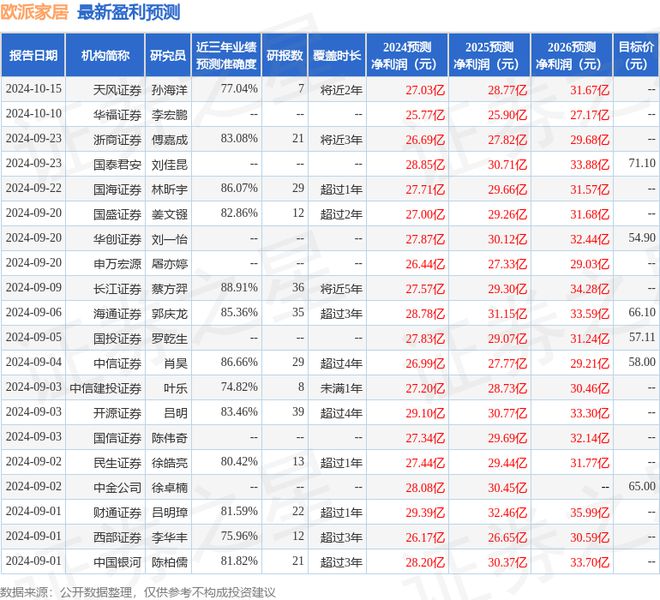Screen dimensions: 660x600
Task: Select the 研究员 column header
Action: tap(168, 55)
